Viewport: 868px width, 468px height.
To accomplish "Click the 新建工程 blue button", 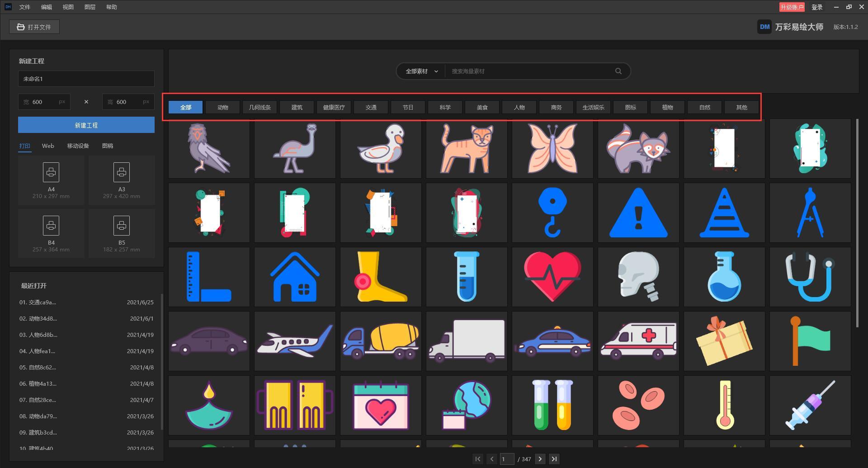I will pos(86,125).
